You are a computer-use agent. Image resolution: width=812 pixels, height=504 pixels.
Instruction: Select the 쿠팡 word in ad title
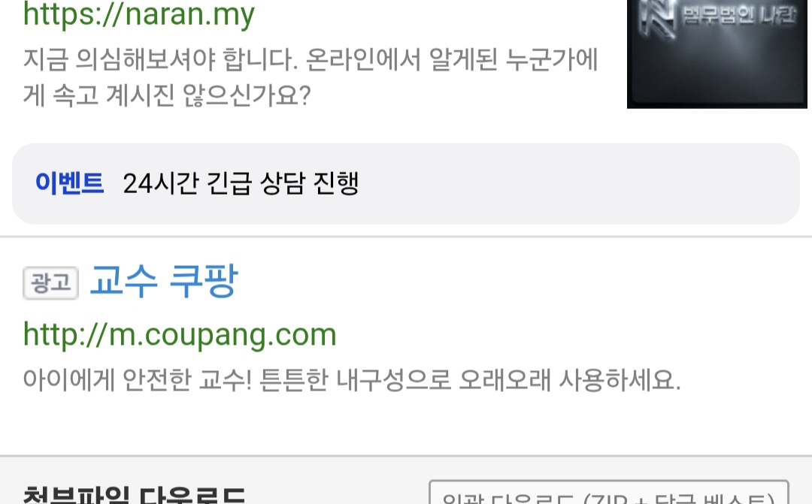tap(204, 281)
